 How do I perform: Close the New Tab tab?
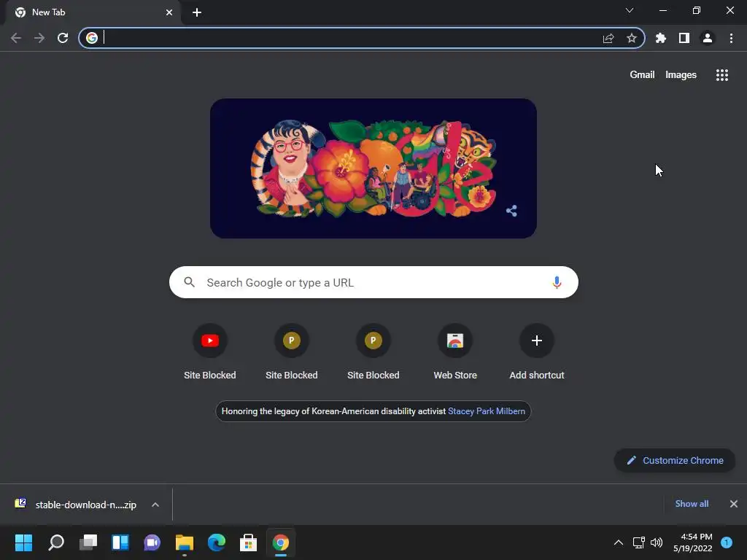[x=169, y=12]
